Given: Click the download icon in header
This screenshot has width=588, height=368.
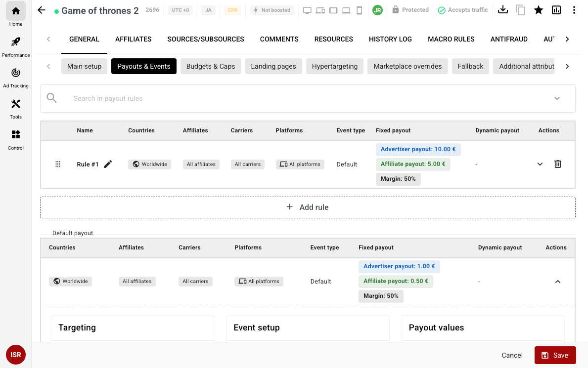Looking at the screenshot, I should 503,10.
